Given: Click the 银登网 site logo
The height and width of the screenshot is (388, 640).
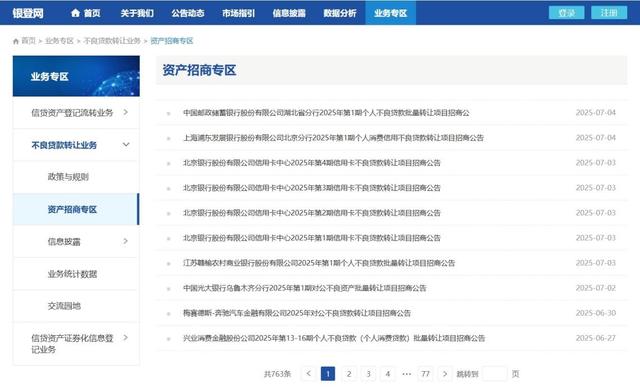Looking at the screenshot, I should [28, 13].
